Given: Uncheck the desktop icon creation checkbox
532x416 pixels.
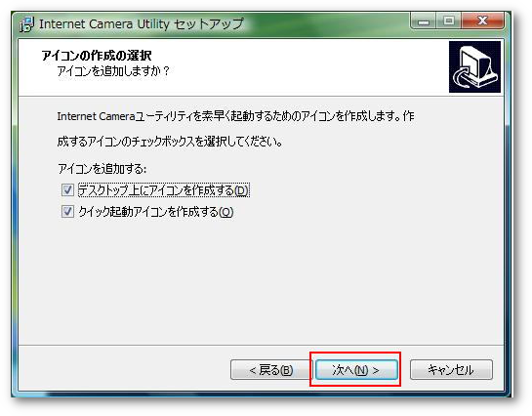Looking at the screenshot, I should [67, 190].
